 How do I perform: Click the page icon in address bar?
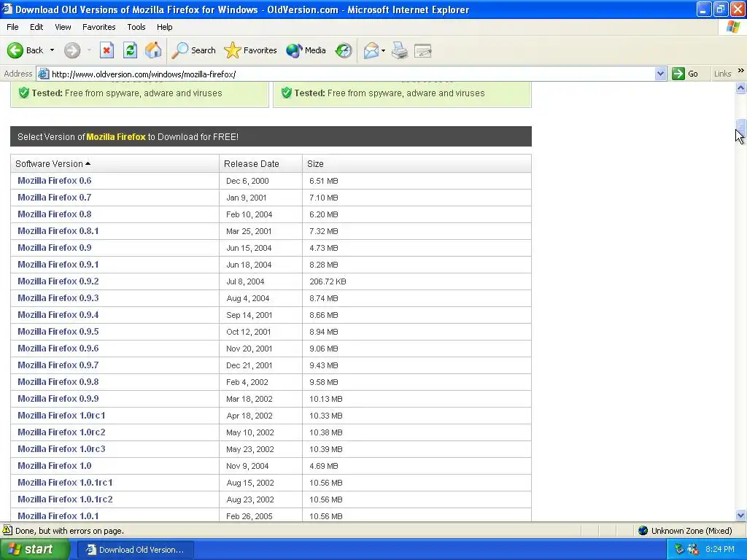[43, 74]
